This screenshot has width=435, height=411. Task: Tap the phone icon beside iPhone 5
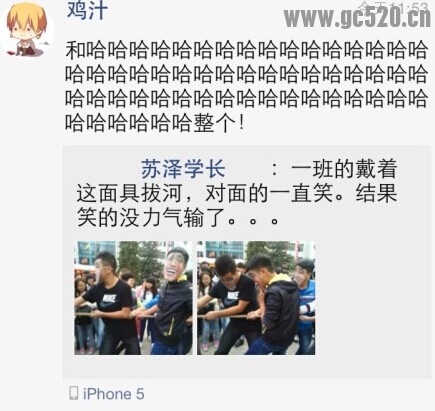pos(73,393)
